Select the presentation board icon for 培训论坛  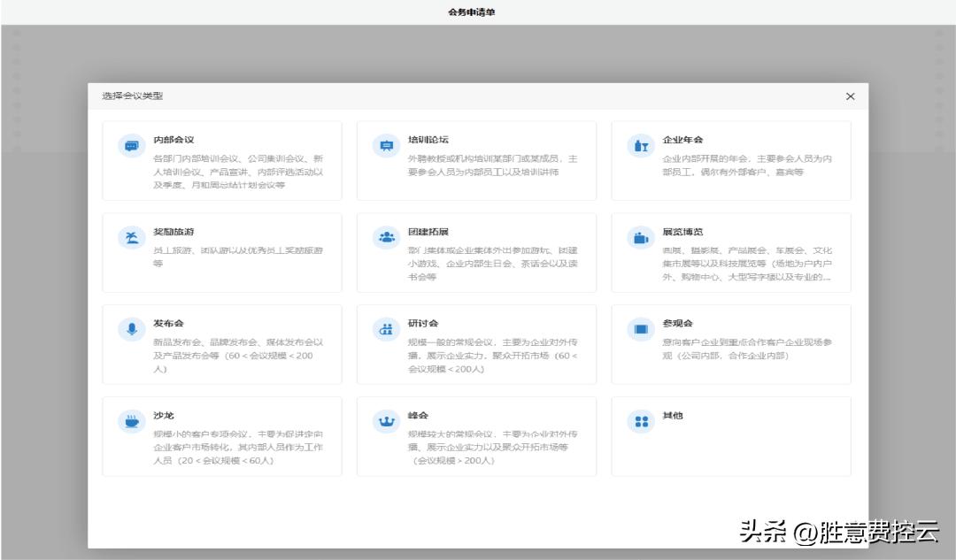386,144
